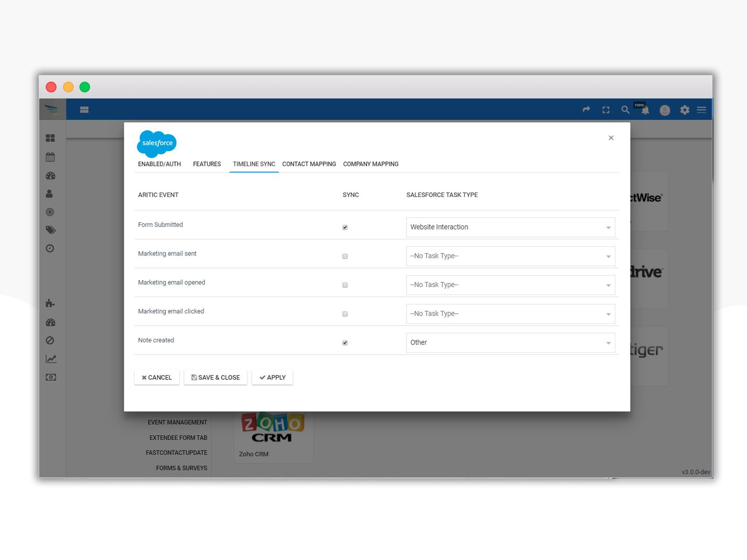Open hamburger menu in top bar

point(701,110)
